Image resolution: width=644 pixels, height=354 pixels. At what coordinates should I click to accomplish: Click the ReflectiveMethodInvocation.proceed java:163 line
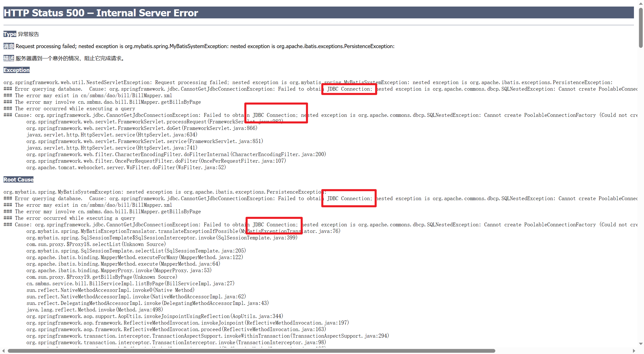tap(176, 329)
